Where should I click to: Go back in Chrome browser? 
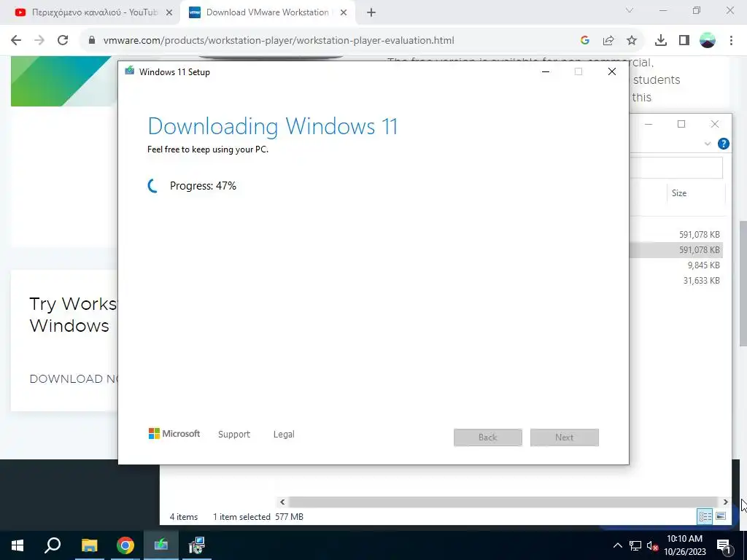coord(16,41)
